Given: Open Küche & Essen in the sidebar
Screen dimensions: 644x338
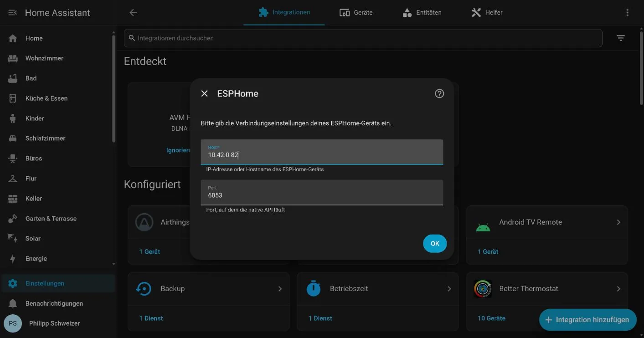Looking at the screenshot, I should (57, 98).
